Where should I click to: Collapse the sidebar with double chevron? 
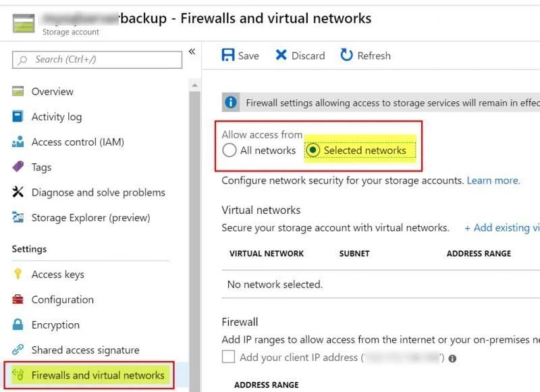tap(192, 52)
